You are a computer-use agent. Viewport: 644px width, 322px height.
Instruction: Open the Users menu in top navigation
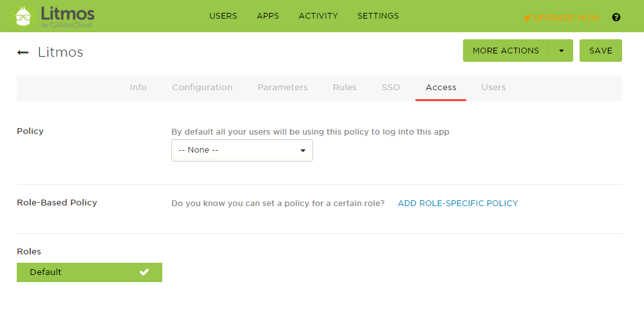223,16
